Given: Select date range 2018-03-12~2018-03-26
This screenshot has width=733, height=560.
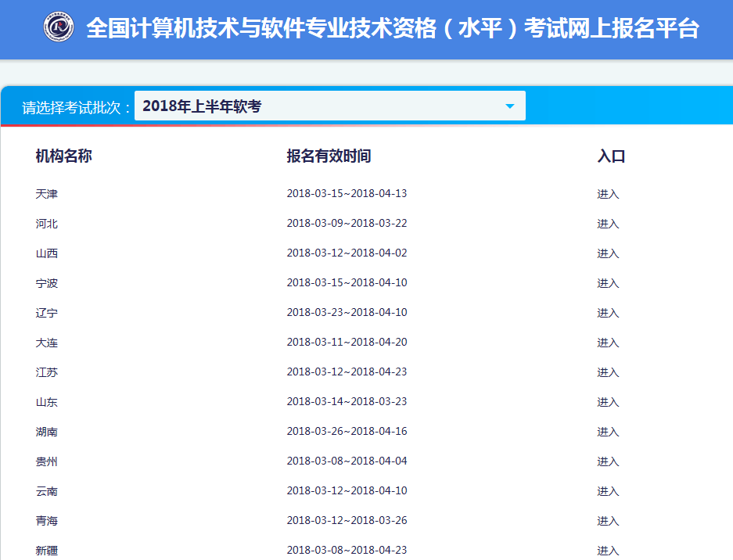Looking at the screenshot, I should click(x=347, y=520).
